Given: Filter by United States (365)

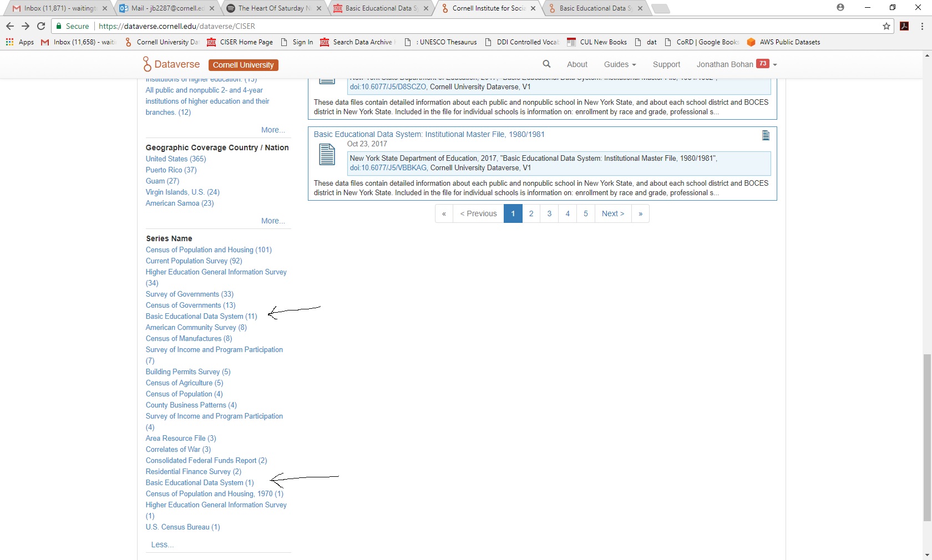Looking at the screenshot, I should point(176,159).
